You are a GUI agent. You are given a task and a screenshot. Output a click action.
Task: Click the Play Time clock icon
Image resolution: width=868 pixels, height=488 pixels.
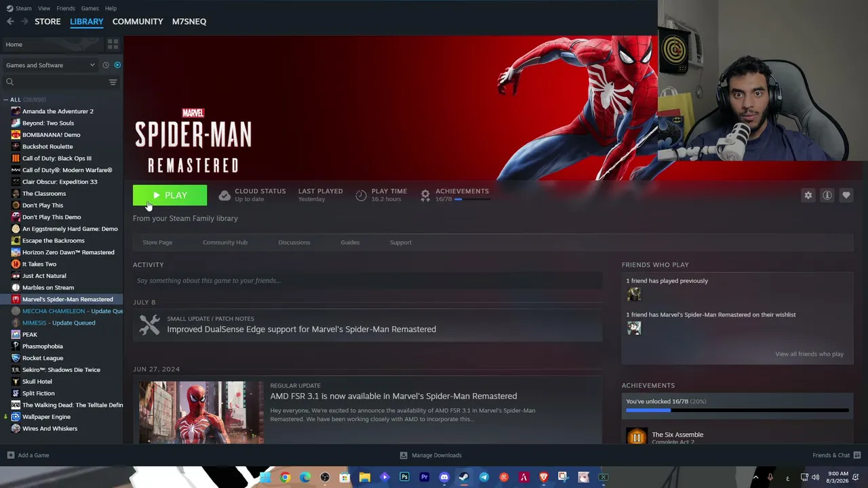pyautogui.click(x=361, y=195)
